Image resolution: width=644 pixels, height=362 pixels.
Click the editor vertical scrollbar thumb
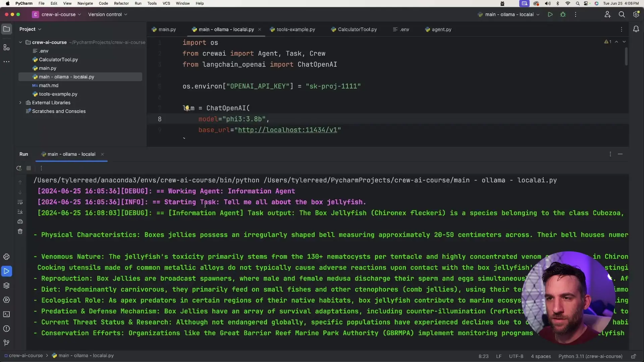(x=626, y=56)
